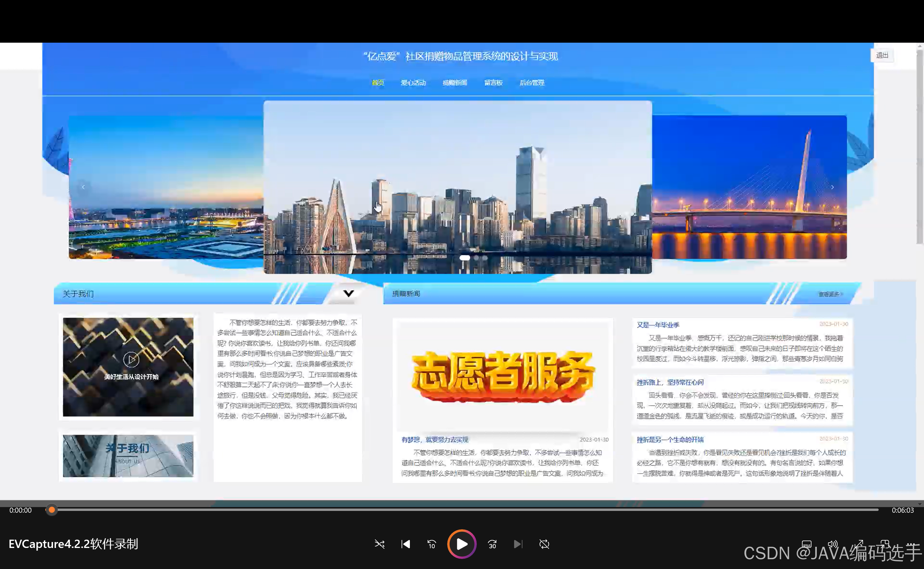Viewport: 924px width, 569px height.
Task: Open the 志愿者服务 news image
Action: click(503, 376)
